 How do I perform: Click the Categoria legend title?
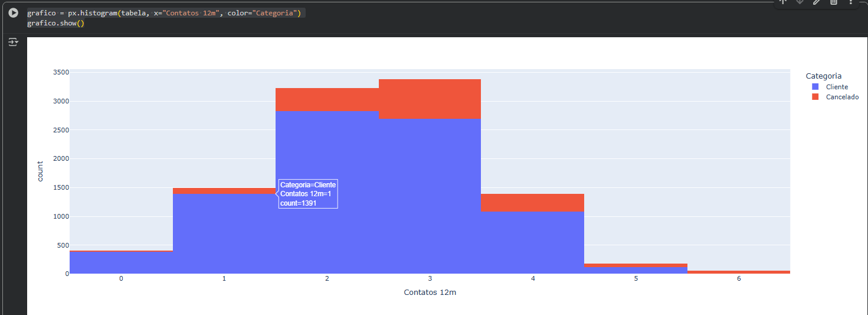[824, 76]
